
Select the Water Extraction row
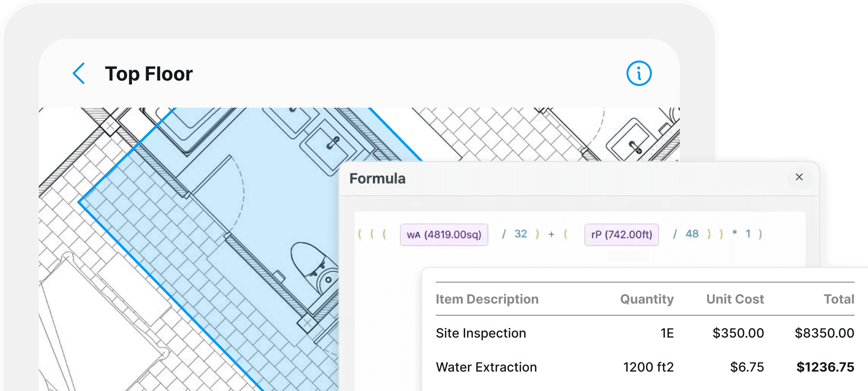click(486, 367)
